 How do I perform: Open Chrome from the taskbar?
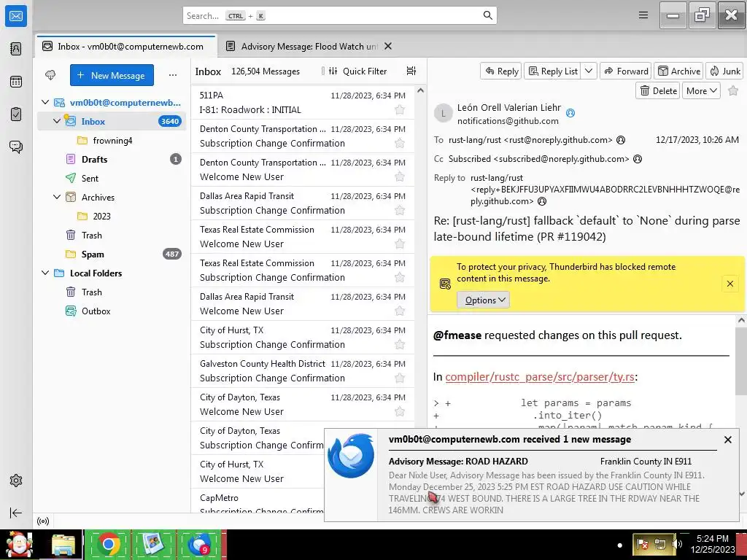point(108,544)
